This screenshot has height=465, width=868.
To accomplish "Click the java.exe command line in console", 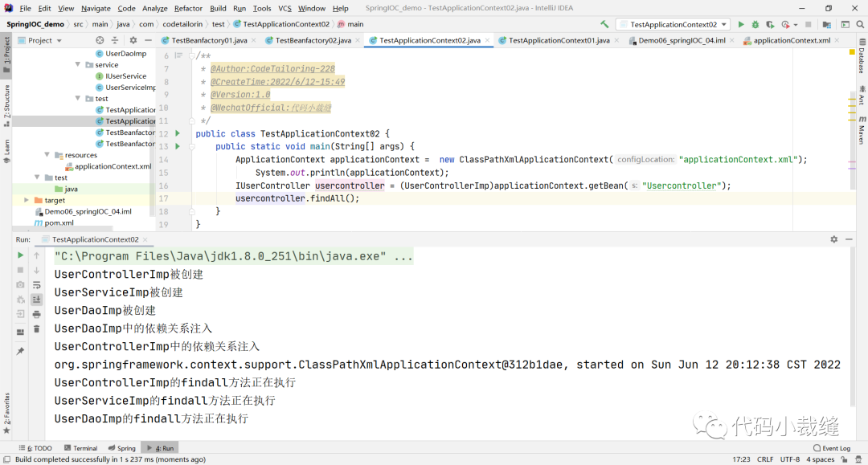I will pyautogui.click(x=233, y=256).
